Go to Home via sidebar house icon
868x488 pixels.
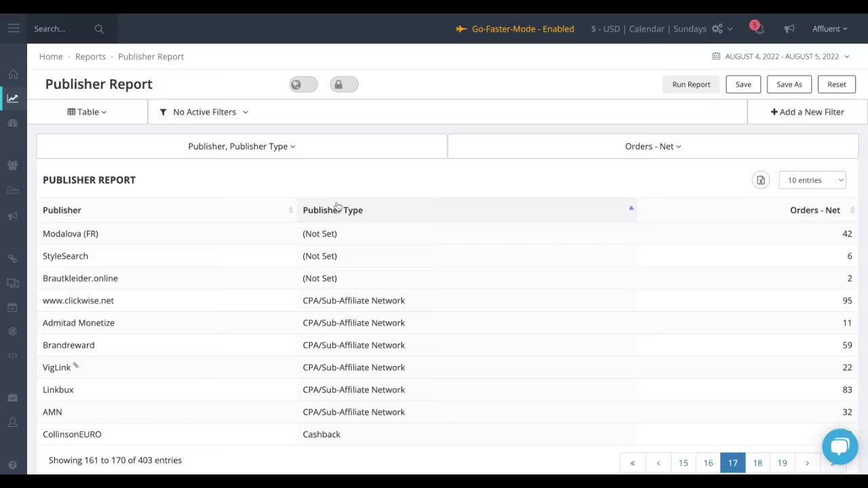(13, 74)
